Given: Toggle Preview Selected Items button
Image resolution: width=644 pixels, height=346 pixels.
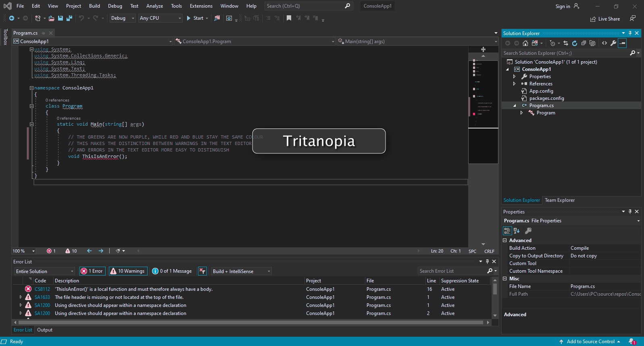Looking at the screenshot, I should coord(622,43).
